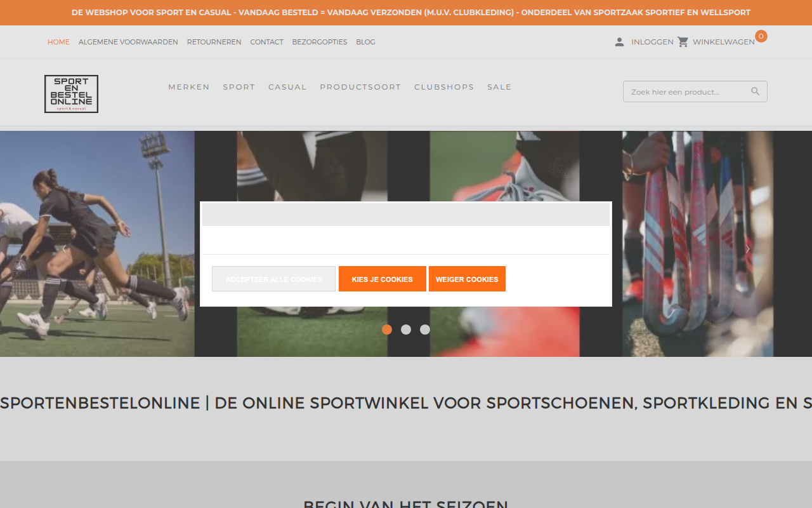Image resolution: width=812 pixels, height=508 pixels.
Task: Go to the Home page link
Action: pyautogui.click(x=58, y=42)
